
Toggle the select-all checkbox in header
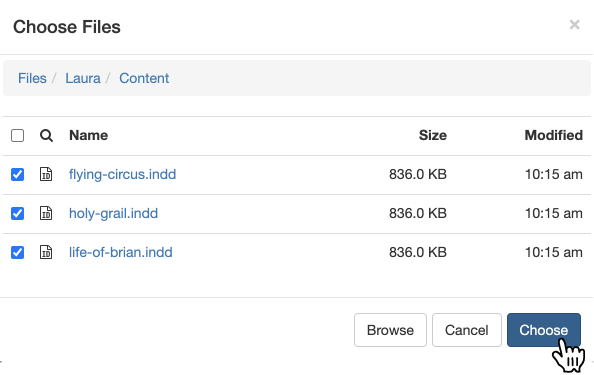17,135
